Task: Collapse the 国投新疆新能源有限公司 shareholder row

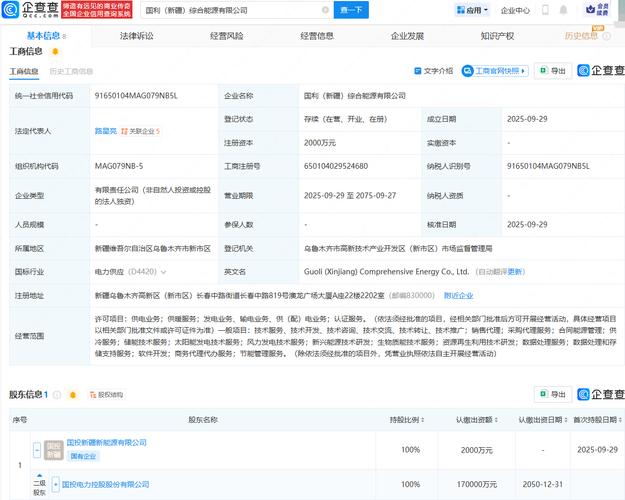Action: coord(37,450)
